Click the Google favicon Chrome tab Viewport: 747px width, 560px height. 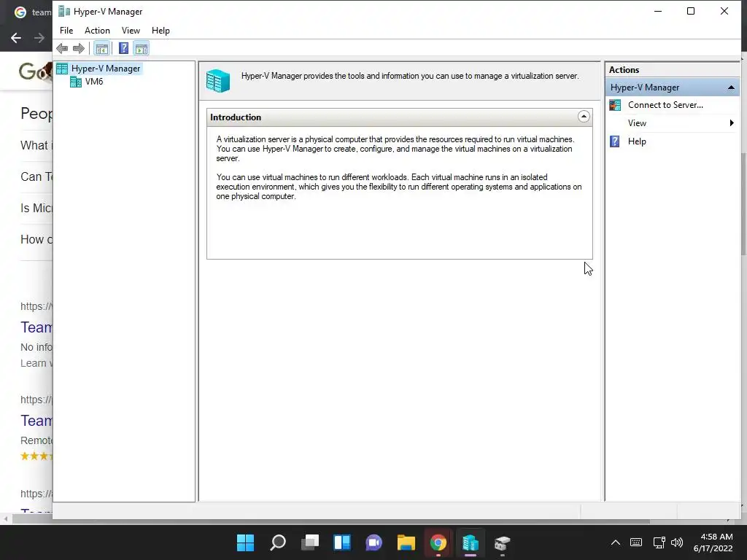20,12
